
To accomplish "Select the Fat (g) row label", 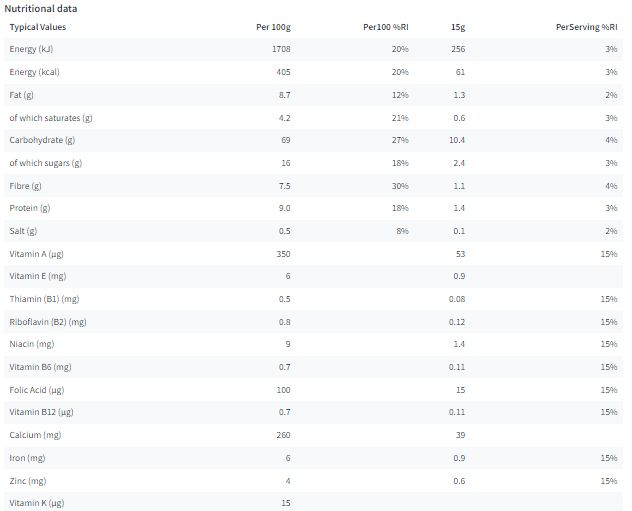I will [21, 95].
